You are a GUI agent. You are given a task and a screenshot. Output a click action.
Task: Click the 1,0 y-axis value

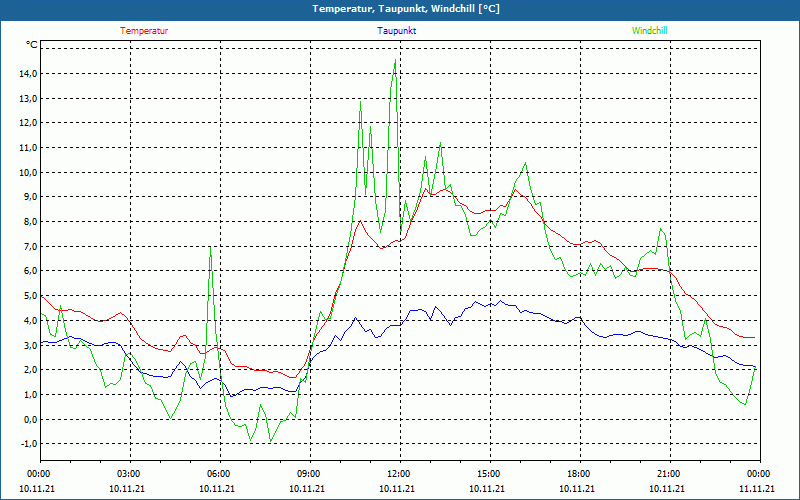[30, 394]
